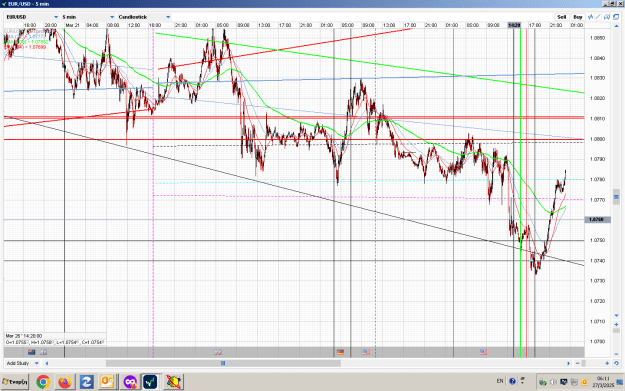Image resolution: width=625 pixels, height=391 pixels.
Task: Click the vertical zoom plus icon
Action: [616, 324]
